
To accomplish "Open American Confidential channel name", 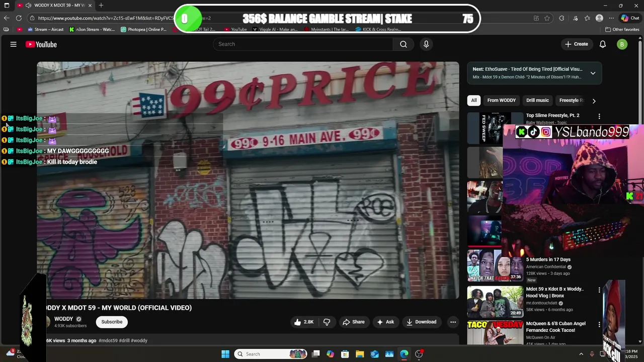I will [x=546, y=267].
